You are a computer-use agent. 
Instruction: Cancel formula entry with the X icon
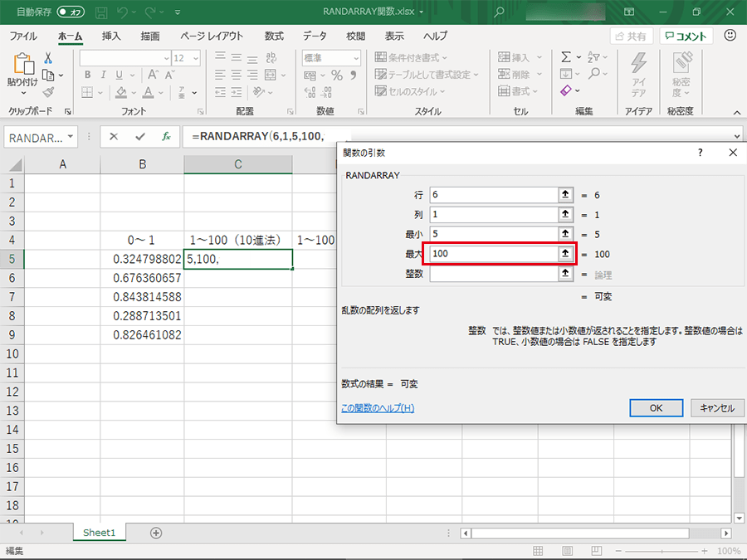(114, 137)
